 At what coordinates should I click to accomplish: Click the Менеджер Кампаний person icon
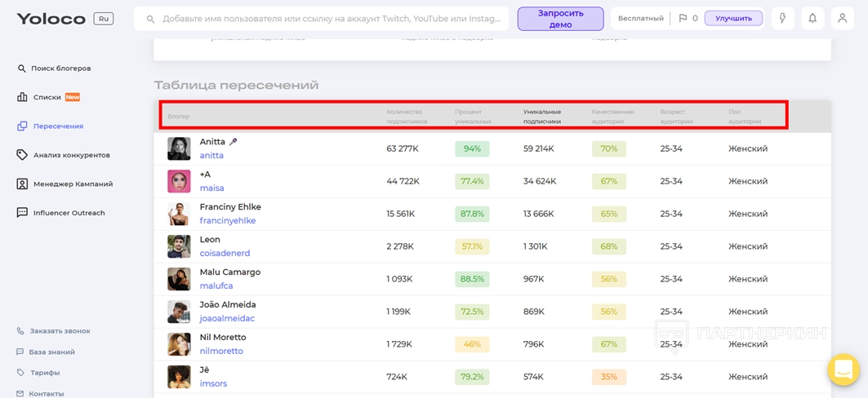point(22,184)
